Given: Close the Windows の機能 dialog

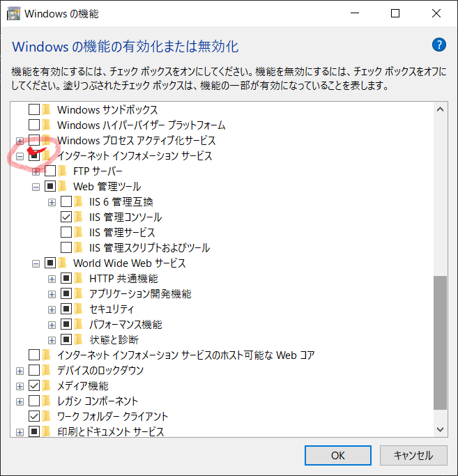Looking at the screenshot, I should tap(436, 13).
